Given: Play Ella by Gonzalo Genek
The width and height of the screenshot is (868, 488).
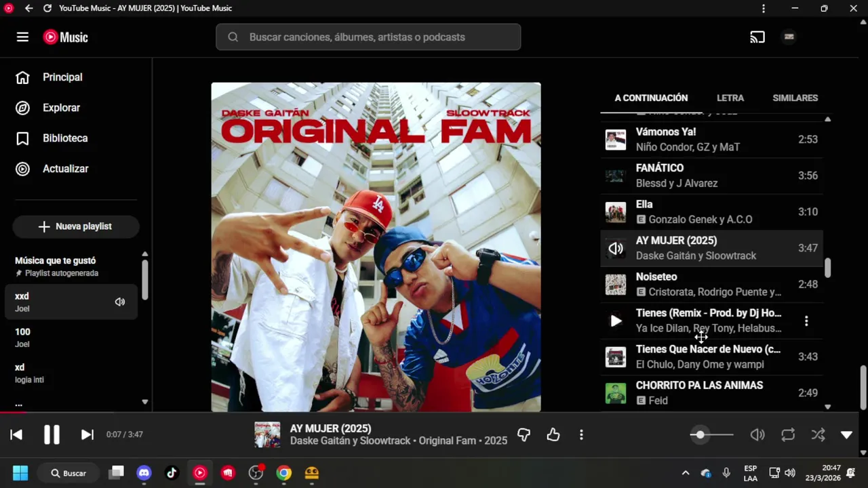Looking at the screenshot, I should pyautogui.click(x=711, y=211).
